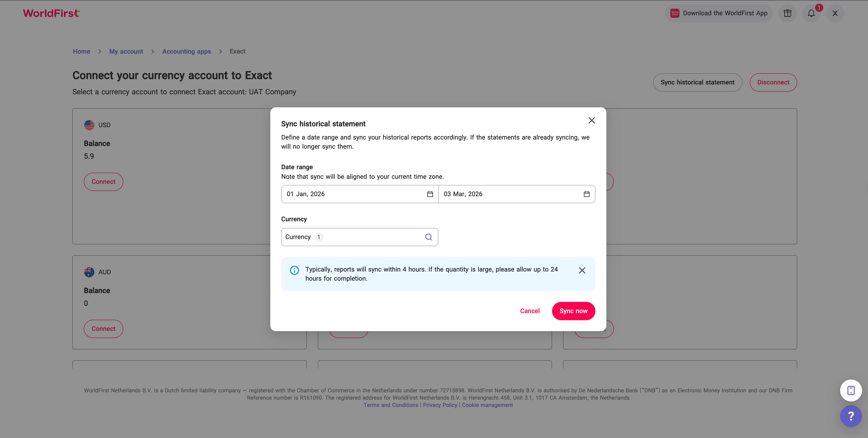Open the 01 Jan, 2026 start date picker
Screen dimensions: 868x438
[354, 194]
